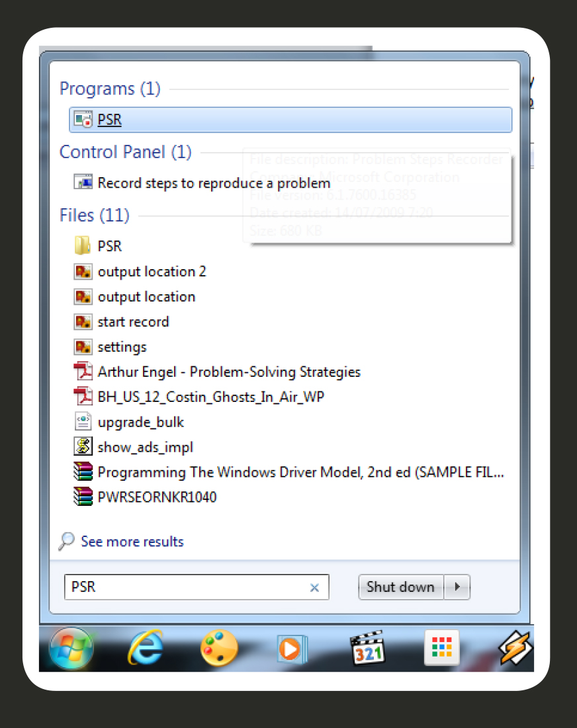
Task: Open the PSR program result
Action: coord(110,120)
